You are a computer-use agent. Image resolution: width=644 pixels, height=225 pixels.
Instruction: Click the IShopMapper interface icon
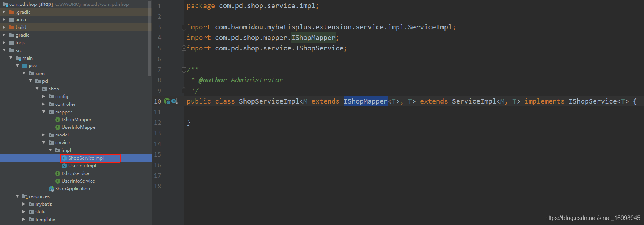click(x=58, y=119)
